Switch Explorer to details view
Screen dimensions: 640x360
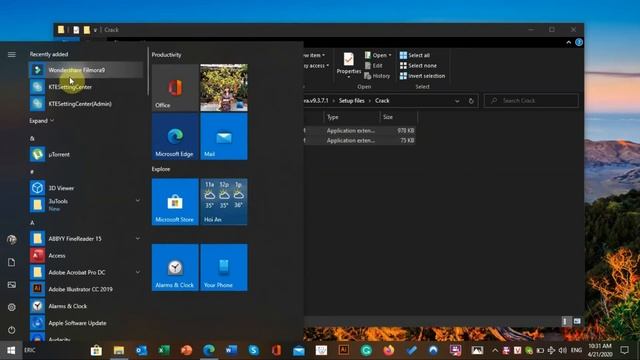point(565,321)
